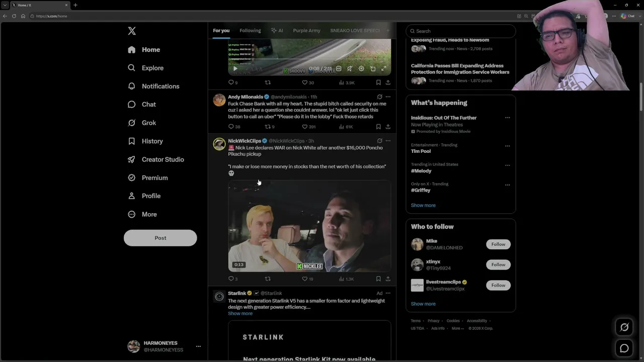Share the Shoovy video post
Viewport: 644px width, 362px height.
(x=388, y=82)
